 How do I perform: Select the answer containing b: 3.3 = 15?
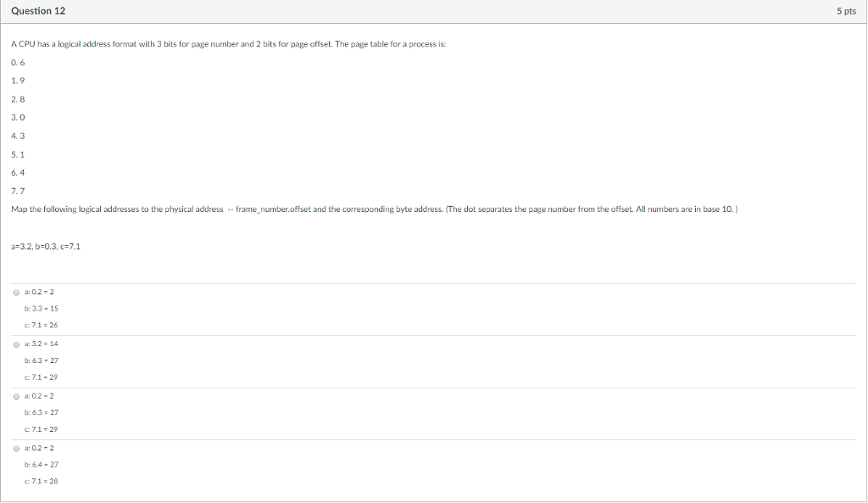pos(16,292)
